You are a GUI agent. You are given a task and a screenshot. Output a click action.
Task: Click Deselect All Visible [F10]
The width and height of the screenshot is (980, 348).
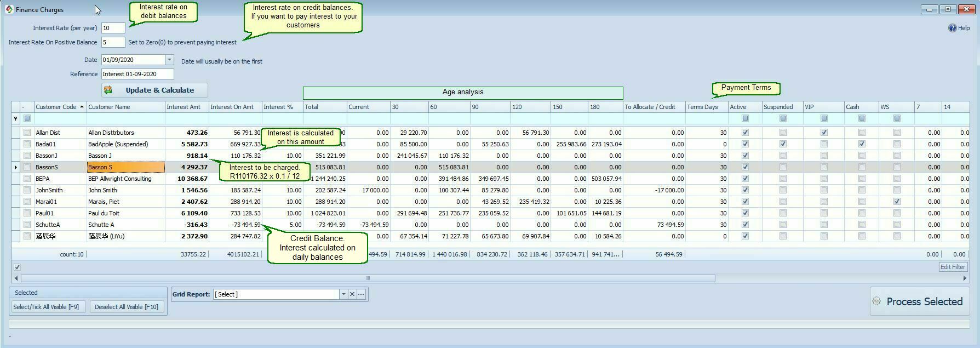(x=127, y=307)
